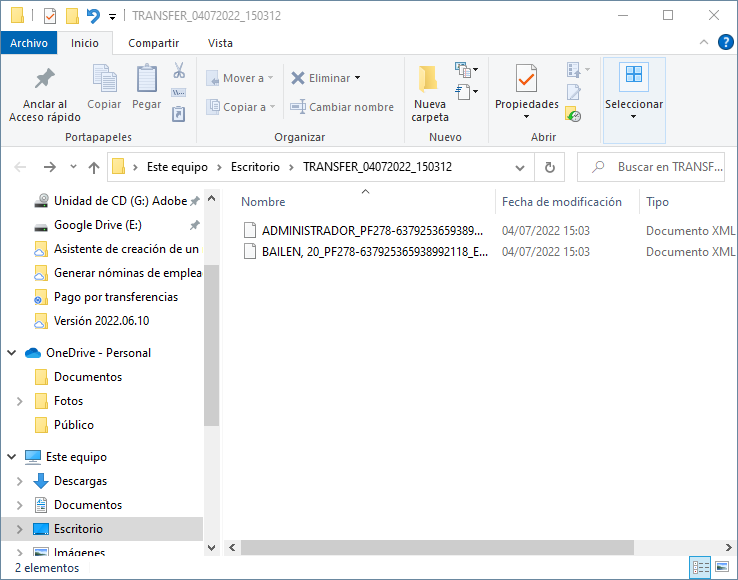Open the Eliminar dropdown arrow

358,78
